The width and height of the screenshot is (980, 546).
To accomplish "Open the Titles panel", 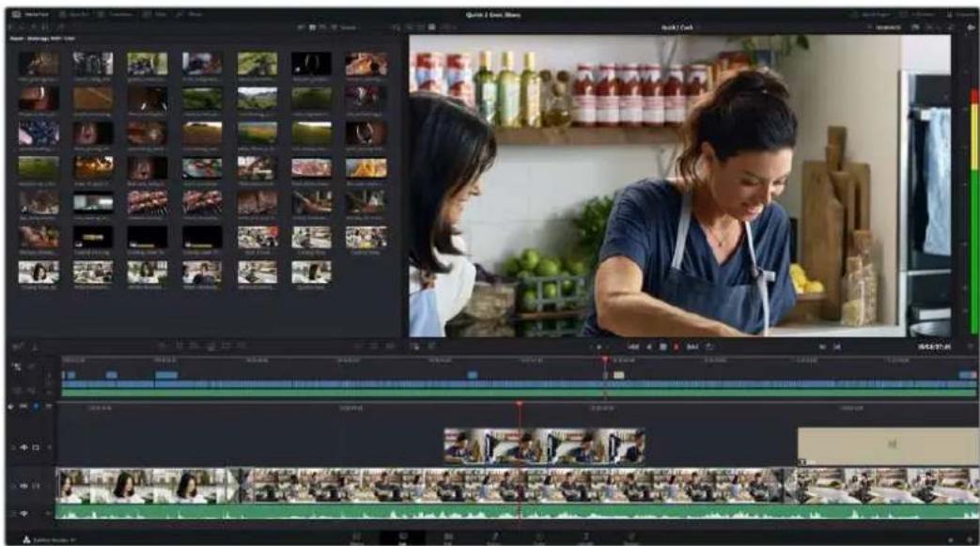I will [x=155, y=14].
